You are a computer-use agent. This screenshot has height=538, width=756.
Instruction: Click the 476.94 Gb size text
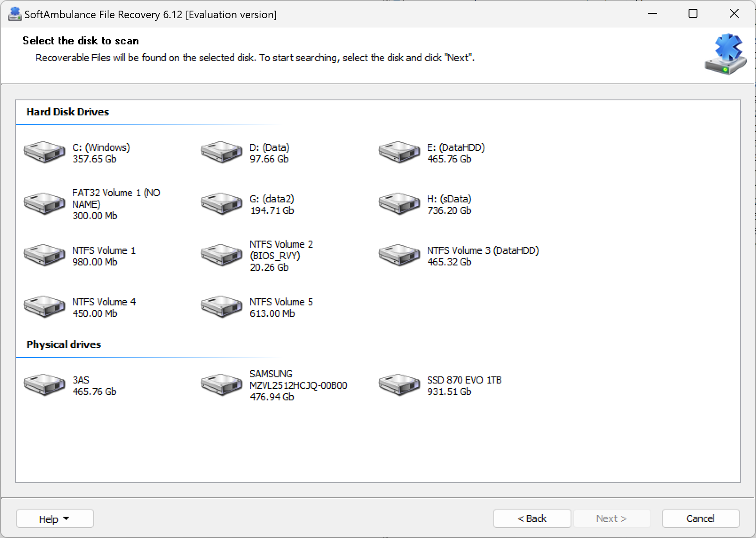coord(272,397)
